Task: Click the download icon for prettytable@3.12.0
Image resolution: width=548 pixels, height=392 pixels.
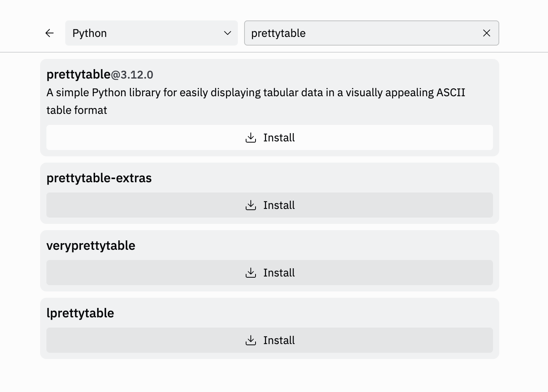Action: point(251,137)
